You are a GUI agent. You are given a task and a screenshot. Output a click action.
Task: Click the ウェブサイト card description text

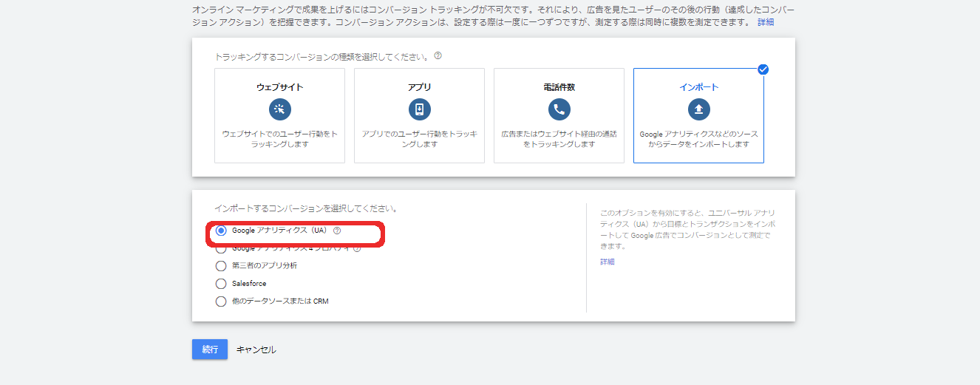tap(279, 139)
